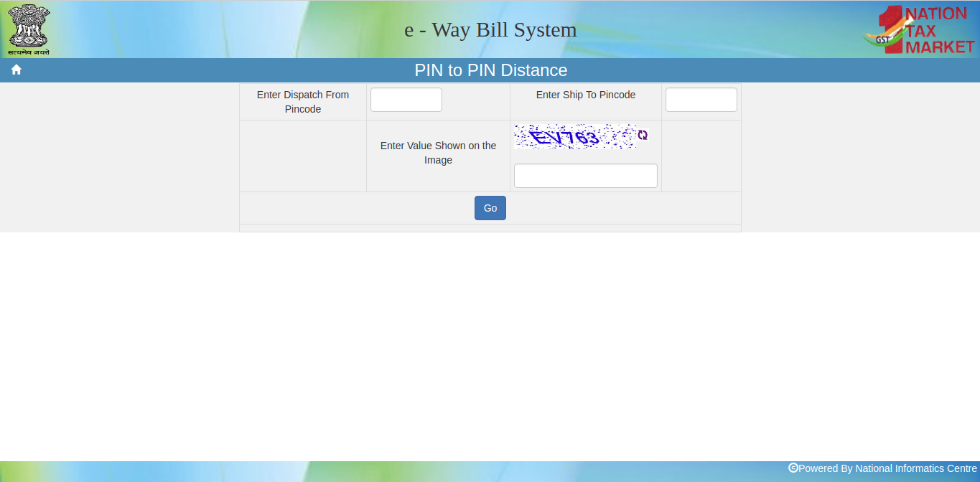
Task: Click the PIN to PIN Distance header
Action: [490, 70]
